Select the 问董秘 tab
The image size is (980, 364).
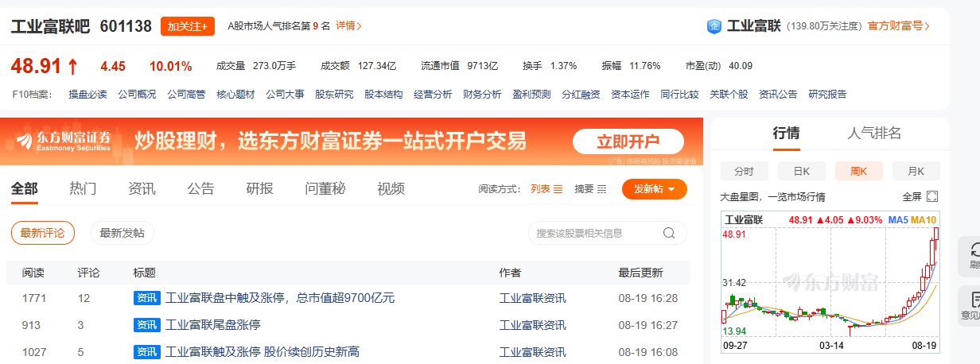tap(325, 189)
